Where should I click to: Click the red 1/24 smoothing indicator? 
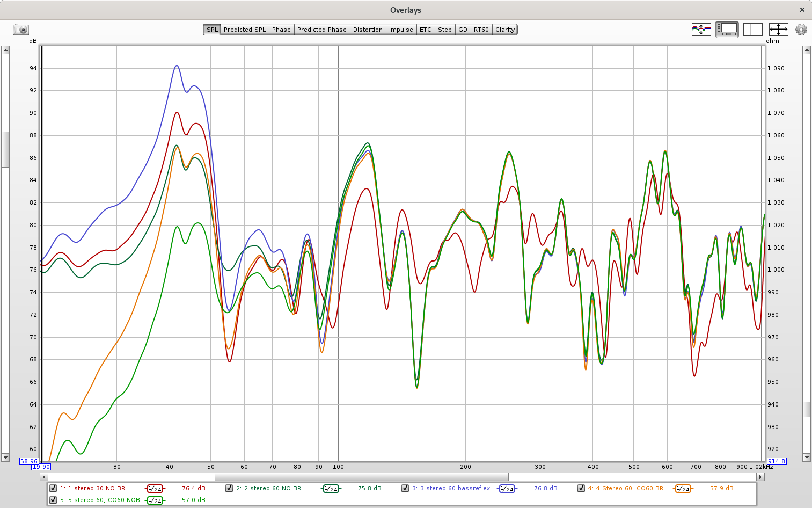point(155,489)
